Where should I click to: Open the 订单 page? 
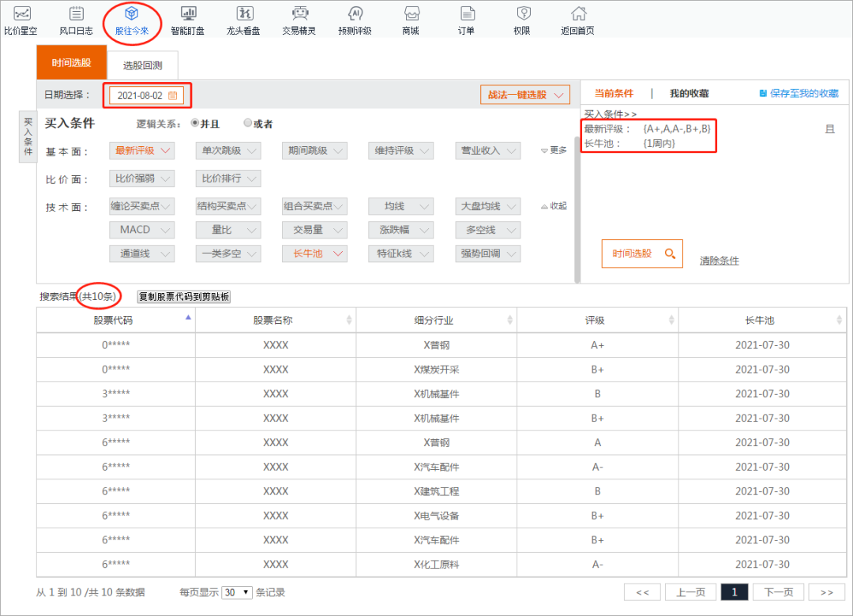[x=466, y=20]
